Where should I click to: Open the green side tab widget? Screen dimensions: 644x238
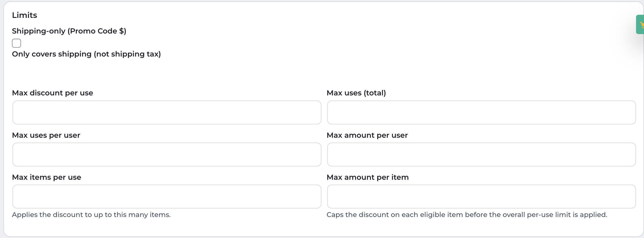[639, 25]
